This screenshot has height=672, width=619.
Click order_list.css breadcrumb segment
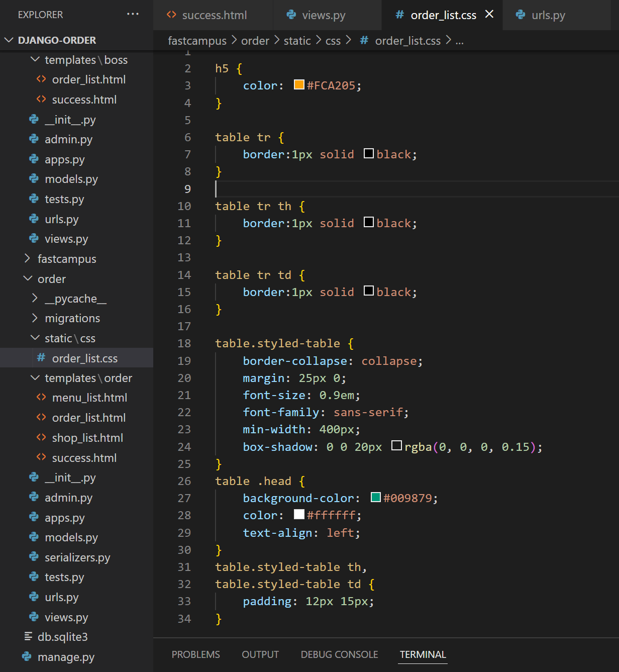point(408,41)
